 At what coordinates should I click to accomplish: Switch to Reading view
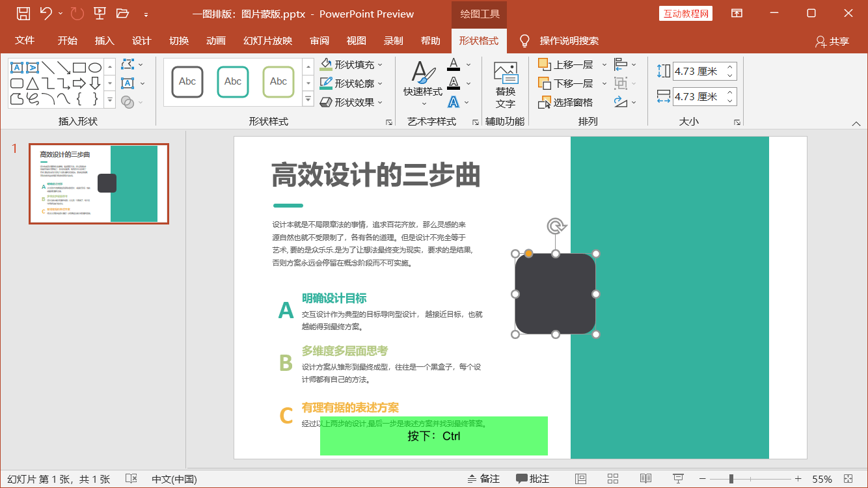(645, 479)
